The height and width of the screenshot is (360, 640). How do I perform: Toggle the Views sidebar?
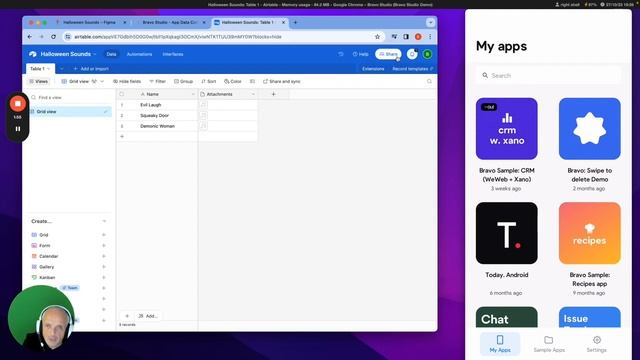[39, 81]
